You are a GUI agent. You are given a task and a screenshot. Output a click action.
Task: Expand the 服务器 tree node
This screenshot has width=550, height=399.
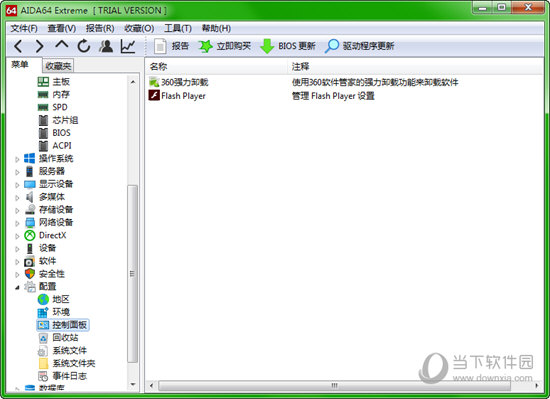click(17, 172)
